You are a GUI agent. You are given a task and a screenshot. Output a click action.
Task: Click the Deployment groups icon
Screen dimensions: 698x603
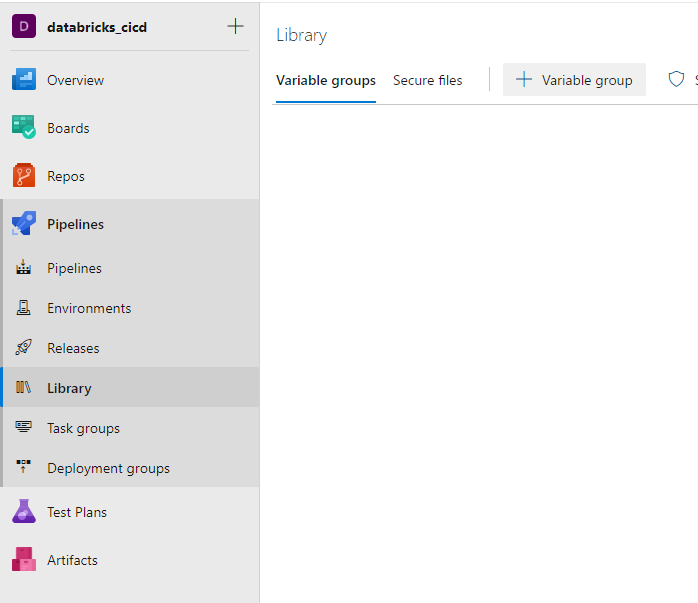[x=23, y=466]
